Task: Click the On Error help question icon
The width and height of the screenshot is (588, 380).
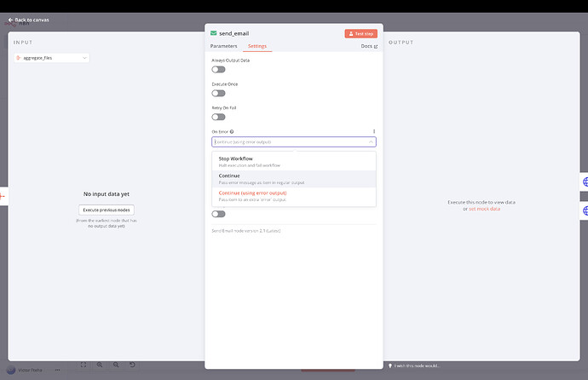Action: click(232, 131)
